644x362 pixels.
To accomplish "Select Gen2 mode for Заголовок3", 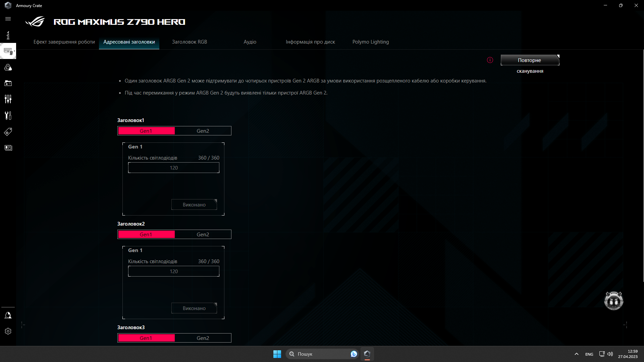I will (203, 338).
